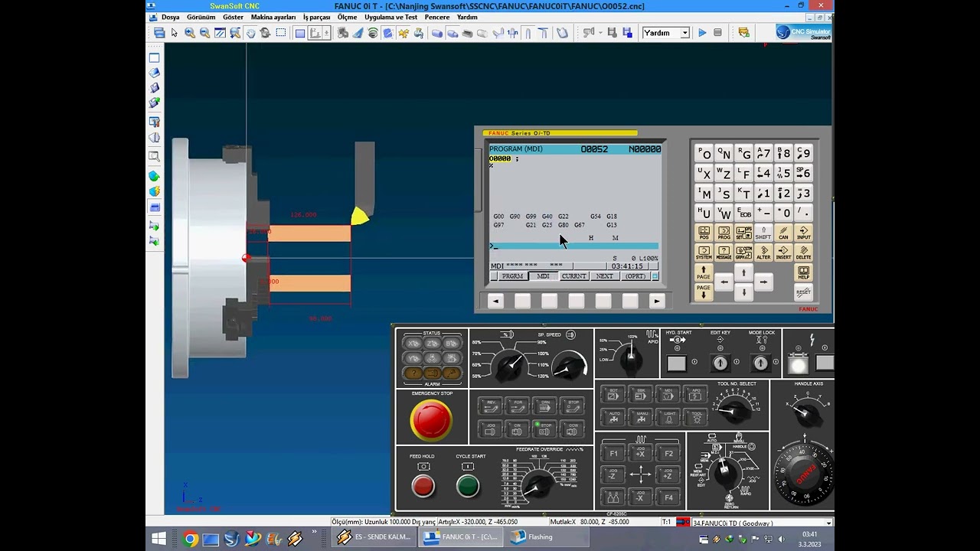Open the Görünüm menu
This screenshot has width=980, height=551.
click(x=201, y=17)
